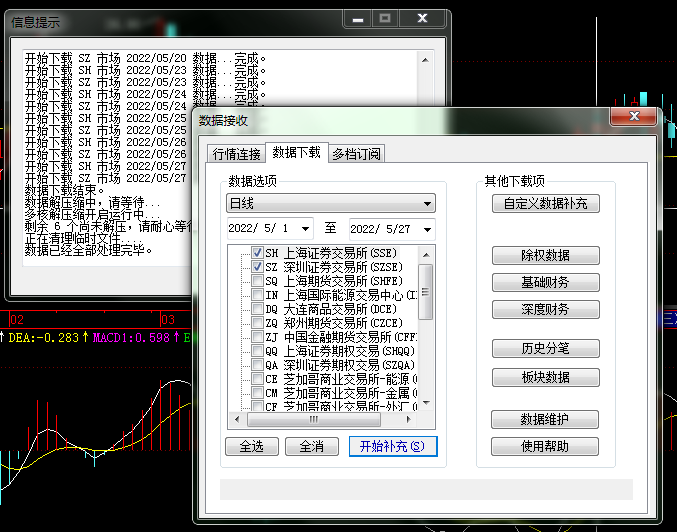The width and height of the screenshot is (677, 532).
Task: Check QA 深圳证券期权交易 checkbox
Action: point(258,364)
